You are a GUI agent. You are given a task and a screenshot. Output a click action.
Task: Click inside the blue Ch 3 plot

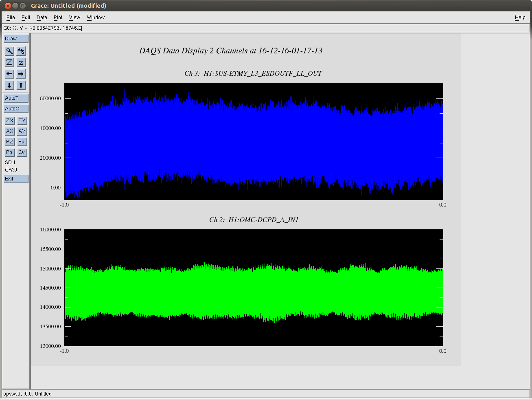[254, 141]
